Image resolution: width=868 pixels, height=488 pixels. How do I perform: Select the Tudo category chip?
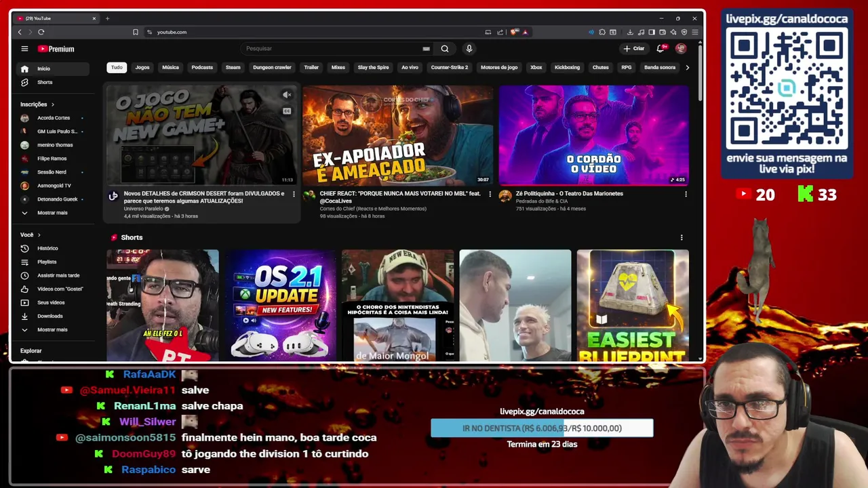click(117, 67)
